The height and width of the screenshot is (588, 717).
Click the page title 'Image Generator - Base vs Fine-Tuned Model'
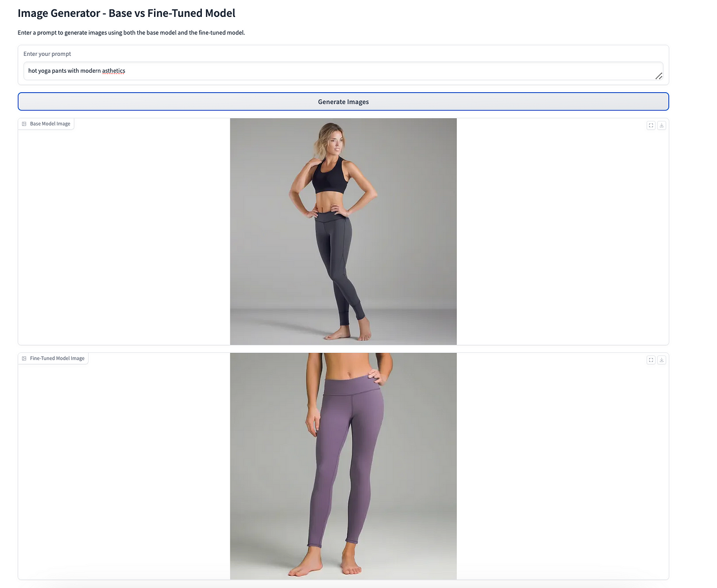pyautogui.click(x=126, y=13)
